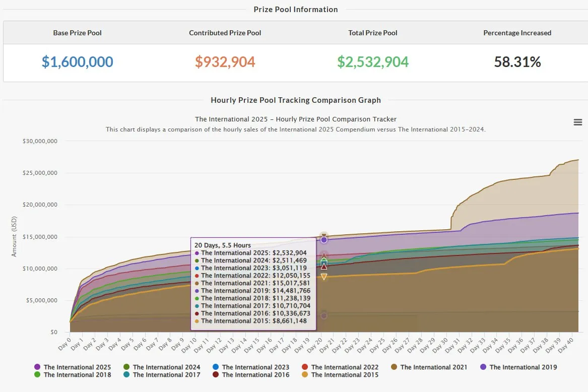Toggle The International 2019 series in legend

pos(518,367)
